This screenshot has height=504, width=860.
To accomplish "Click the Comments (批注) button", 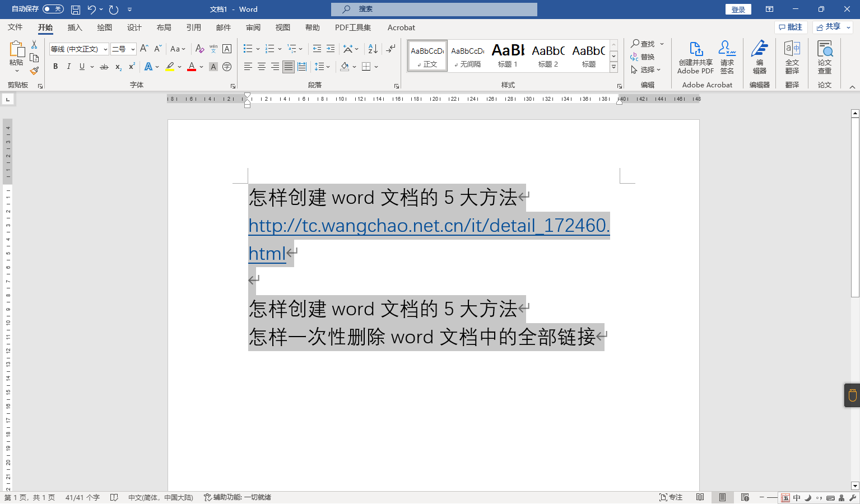I will point(791,27).
